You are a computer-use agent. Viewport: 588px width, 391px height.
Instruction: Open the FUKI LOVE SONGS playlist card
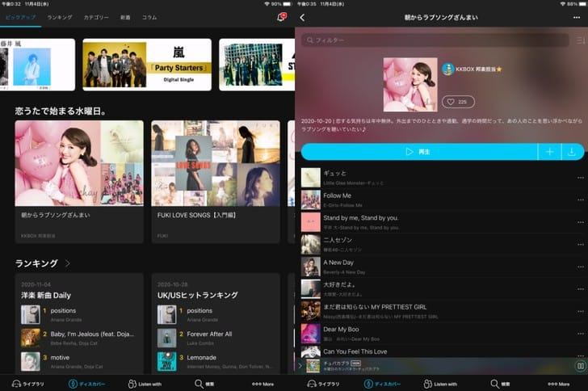point(216,182)
